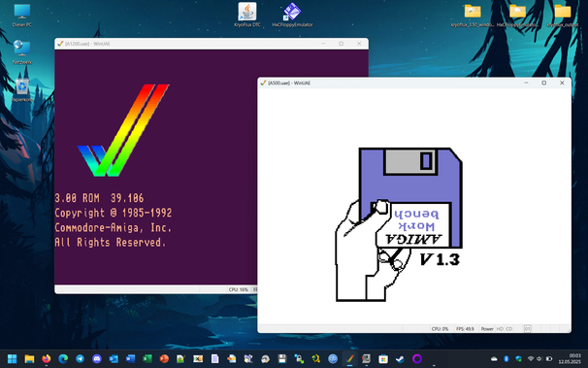Select the kryoflux_3.50_windo... desktop folder
Viewport: 588px width, 368px height.
[x=473, y=16]
